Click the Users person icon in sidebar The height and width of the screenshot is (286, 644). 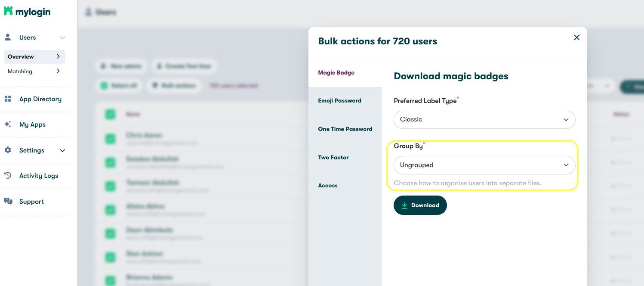tap(8, 37)
